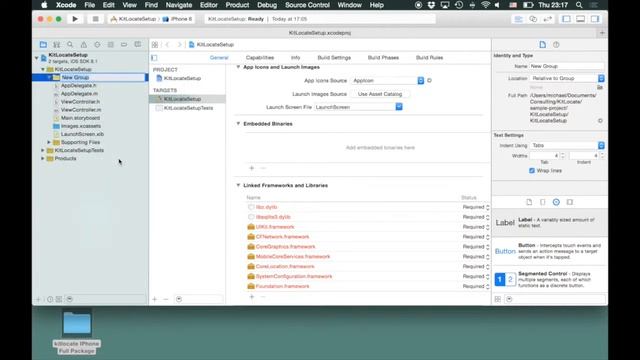
Task: Open the related items grid menu
Action: tap(155, 44)
